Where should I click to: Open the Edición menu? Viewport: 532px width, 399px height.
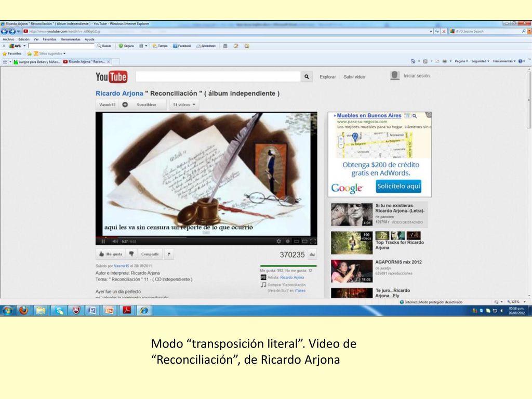[x=24, y=39]
